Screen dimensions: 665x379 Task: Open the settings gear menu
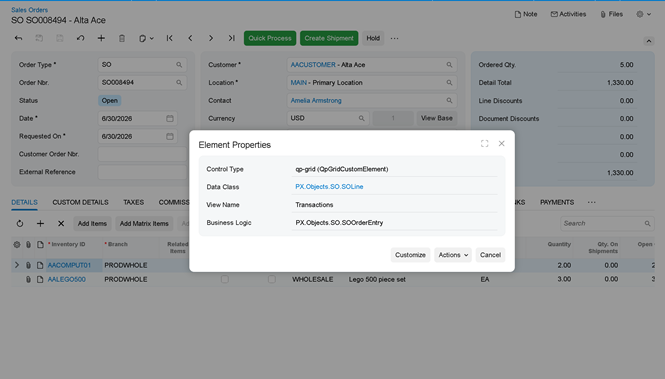coord(643,14)
